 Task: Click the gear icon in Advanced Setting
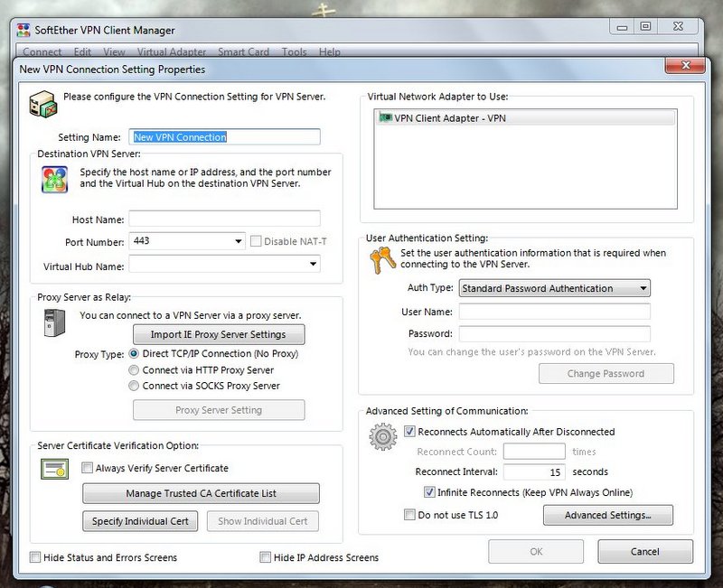pyautogui.click(x=382, y=436)
